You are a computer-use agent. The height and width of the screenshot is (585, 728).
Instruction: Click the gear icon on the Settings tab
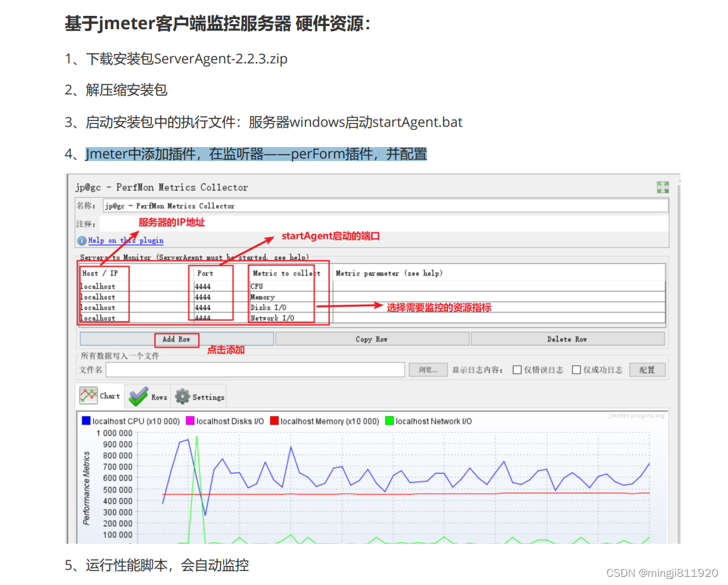[182, 397]
